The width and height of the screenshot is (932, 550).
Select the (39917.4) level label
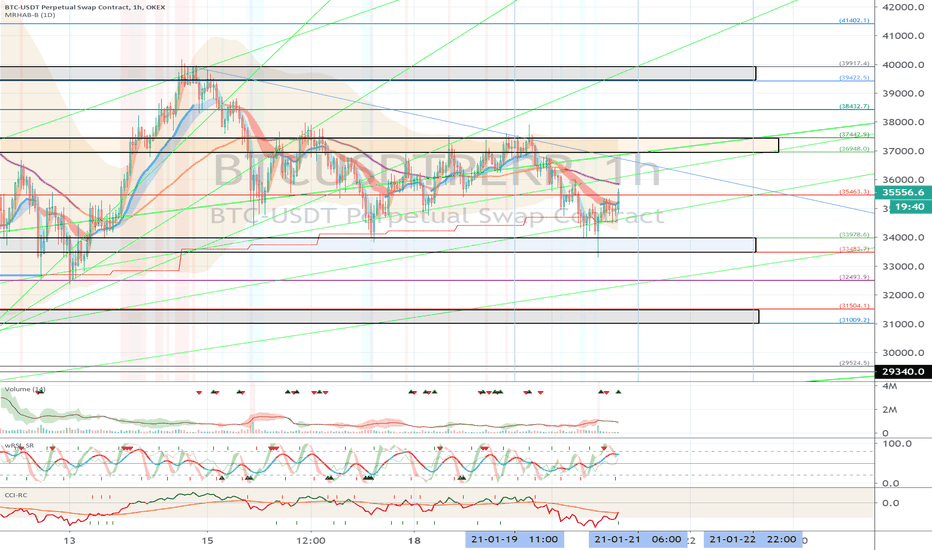854,63
